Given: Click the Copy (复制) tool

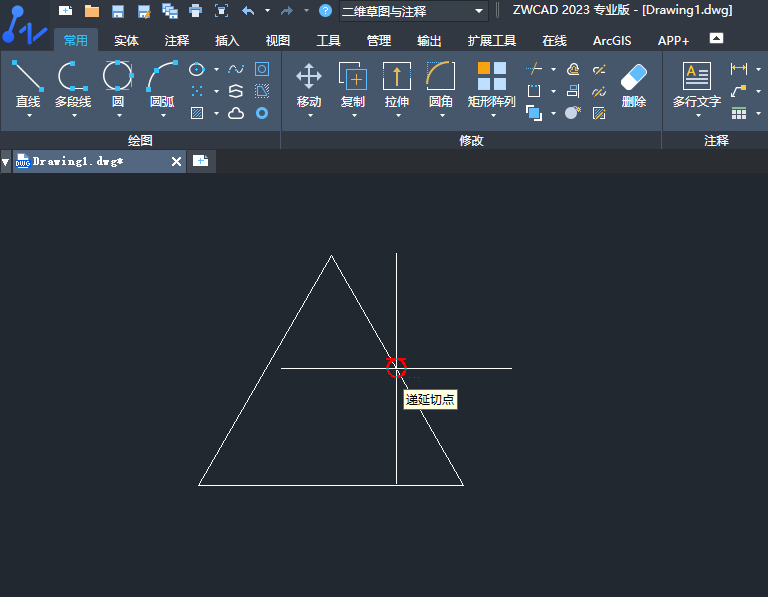Looking at the screenshot, I should pos(353,83).
